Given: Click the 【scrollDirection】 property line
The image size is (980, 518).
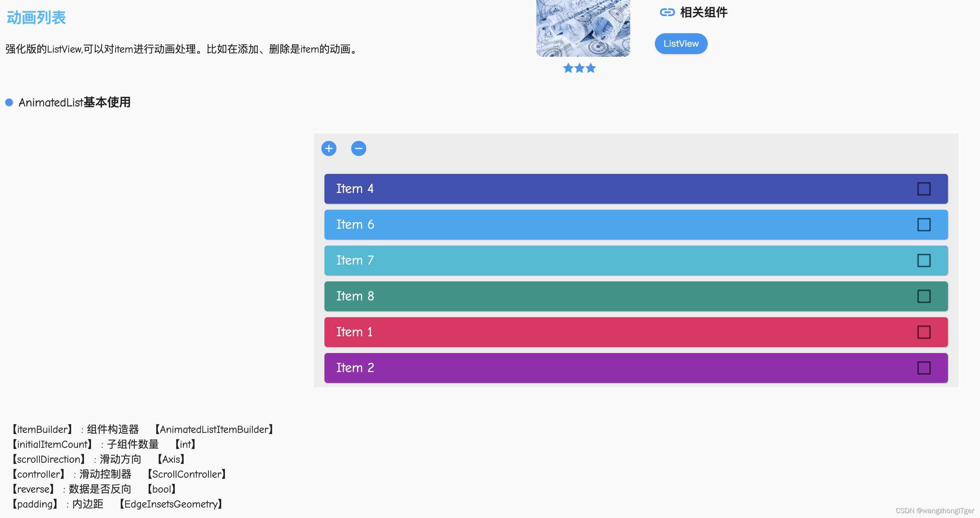Looking at the screenshot, I should click(x=98, y=459).
